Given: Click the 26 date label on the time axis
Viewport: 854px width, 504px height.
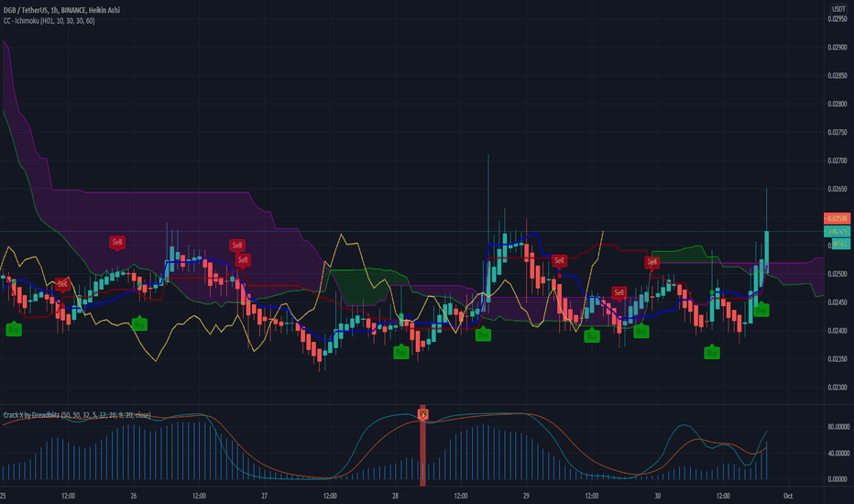Looking at the screenshot, I should point(134,496).
